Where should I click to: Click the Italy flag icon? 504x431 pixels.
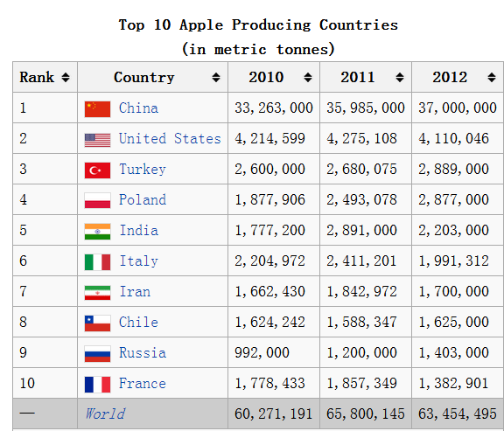click(x=97, y=262)
